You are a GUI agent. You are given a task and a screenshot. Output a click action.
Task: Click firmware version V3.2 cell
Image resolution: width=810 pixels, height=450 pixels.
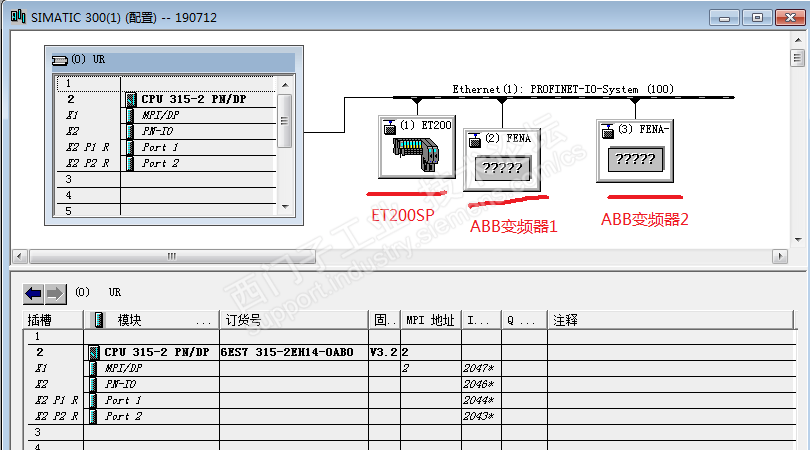coord(384,352)
